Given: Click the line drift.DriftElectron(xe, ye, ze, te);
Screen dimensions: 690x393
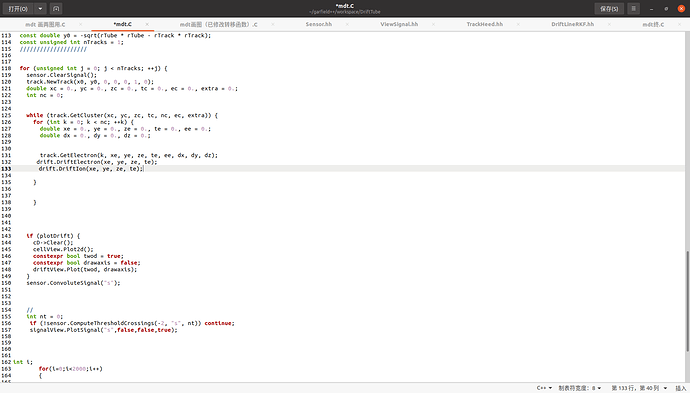Looking at the screenshot, I should [96, 162].
